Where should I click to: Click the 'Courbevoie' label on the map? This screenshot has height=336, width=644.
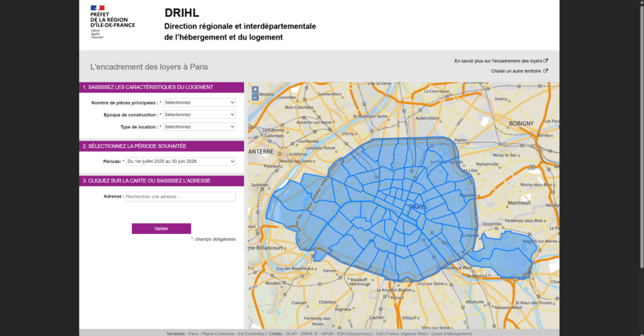click(308, 141)
